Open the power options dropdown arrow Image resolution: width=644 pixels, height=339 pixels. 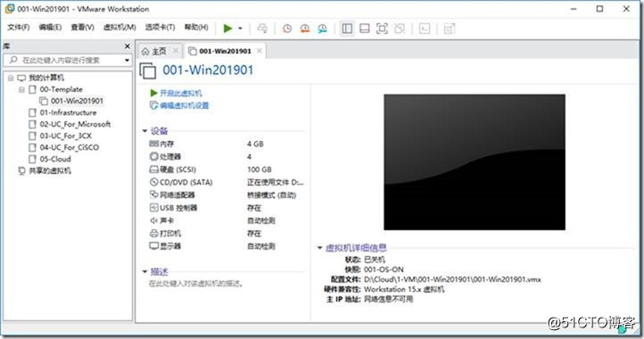pos(240,29)
